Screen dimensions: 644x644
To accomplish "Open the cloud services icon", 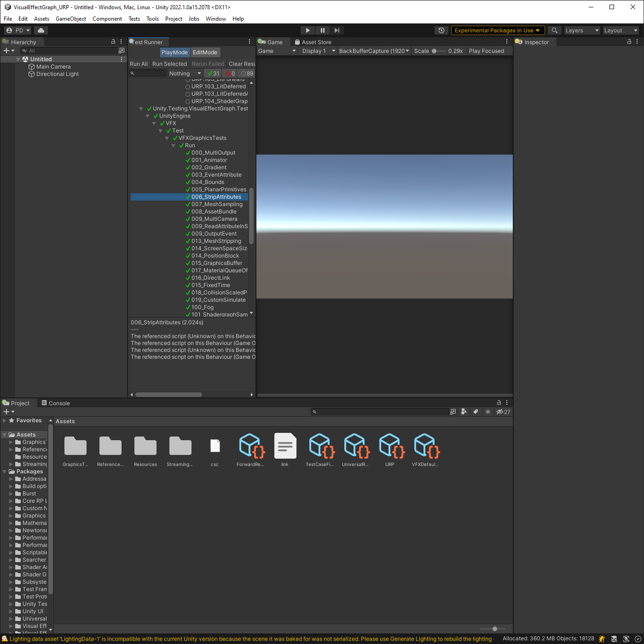I will [41, 30].
